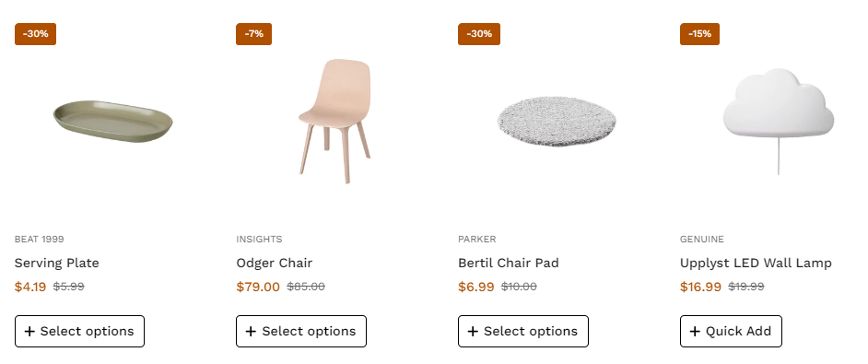Click the plus icon on Serving Plate button

29,332
